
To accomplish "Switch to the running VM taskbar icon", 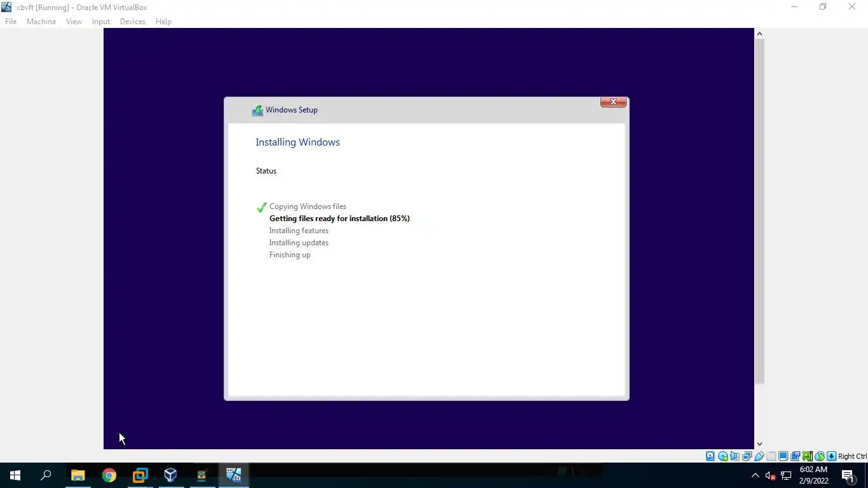I will pos(233,475).
